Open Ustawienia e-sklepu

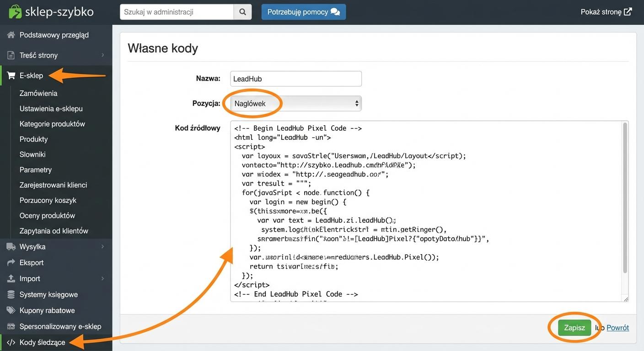[x=51, y=109]
